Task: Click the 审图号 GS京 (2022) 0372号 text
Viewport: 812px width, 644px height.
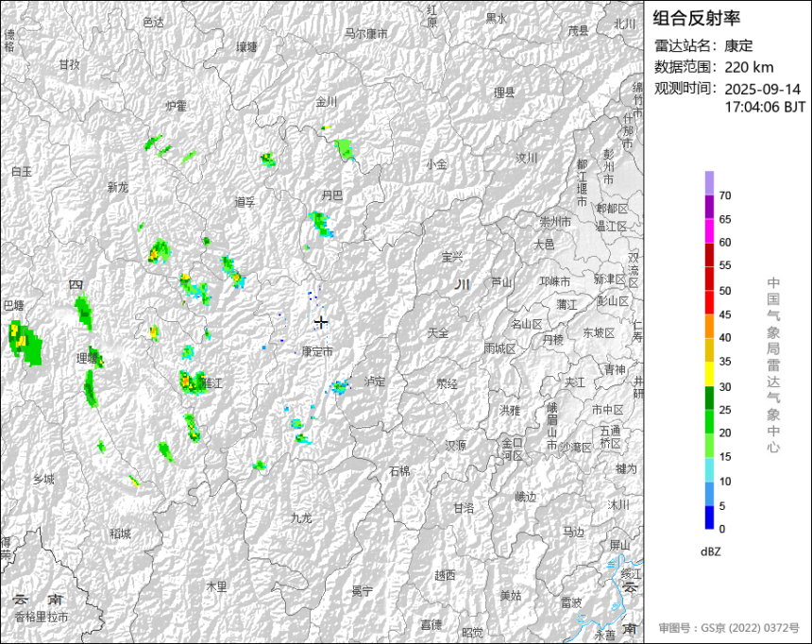Action: point(729,628)
